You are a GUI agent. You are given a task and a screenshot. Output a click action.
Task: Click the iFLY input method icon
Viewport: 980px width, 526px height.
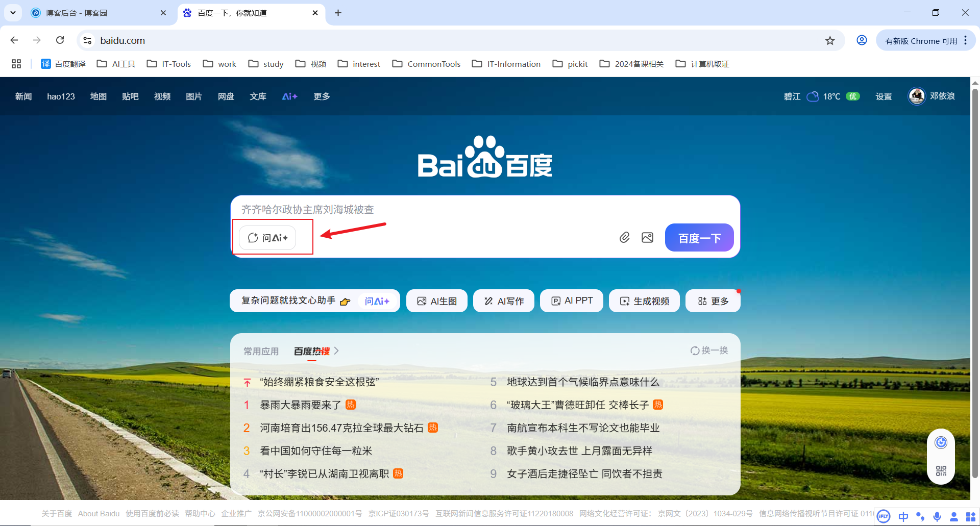tap(884, 516)
